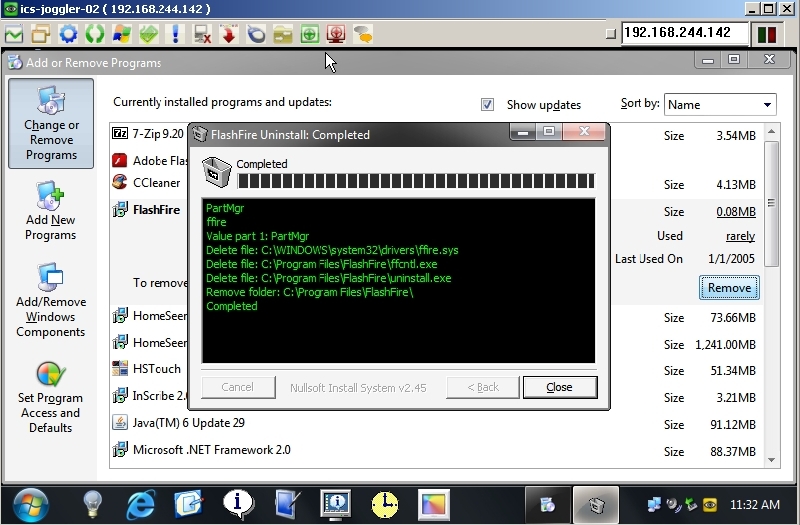The height and width of the screenshot is (525, 800).
Task: Click the Start orb on taskbar
Action: click(31, 505)
